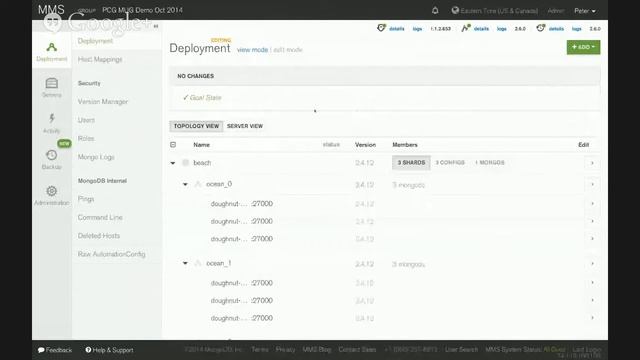Collapse the ocean_0 shard tree
This screenshot has height=360, width=640.
(x=185, y=184)
